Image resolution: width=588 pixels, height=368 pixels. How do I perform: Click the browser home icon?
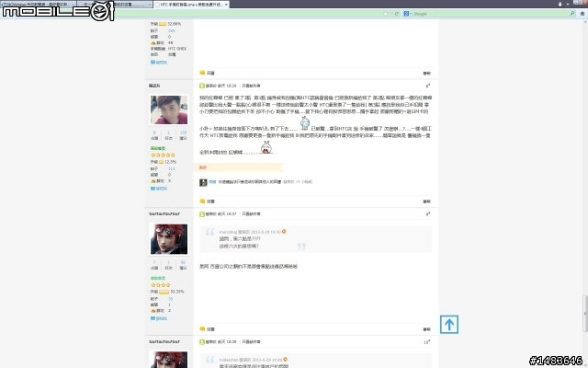coord(582,14)
